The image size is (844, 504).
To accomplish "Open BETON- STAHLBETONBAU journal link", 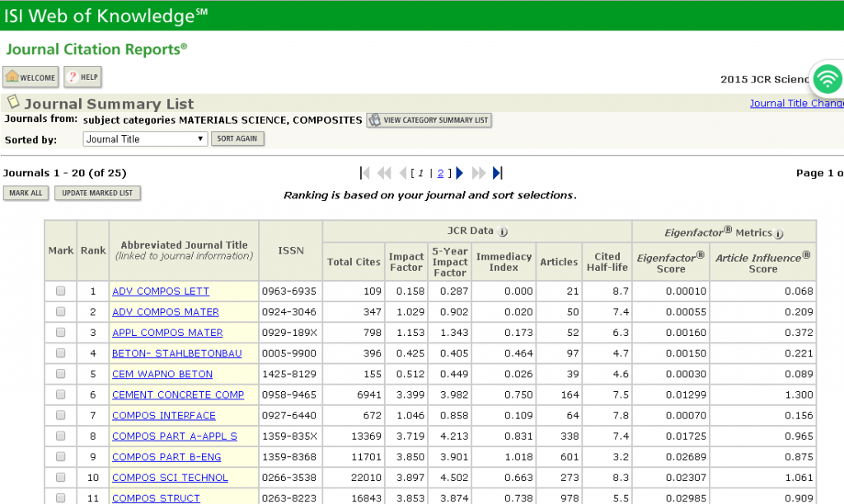I will click(x=176, y=353).
